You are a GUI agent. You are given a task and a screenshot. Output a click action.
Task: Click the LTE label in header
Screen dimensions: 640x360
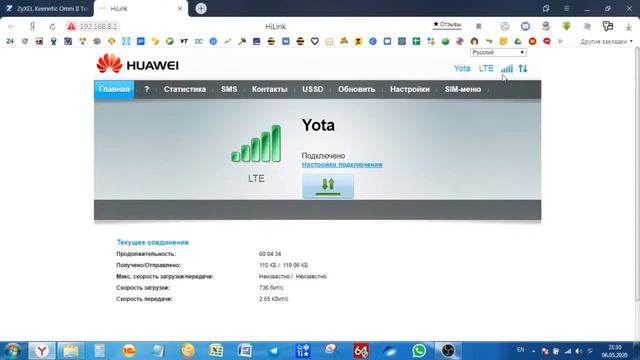486,69
